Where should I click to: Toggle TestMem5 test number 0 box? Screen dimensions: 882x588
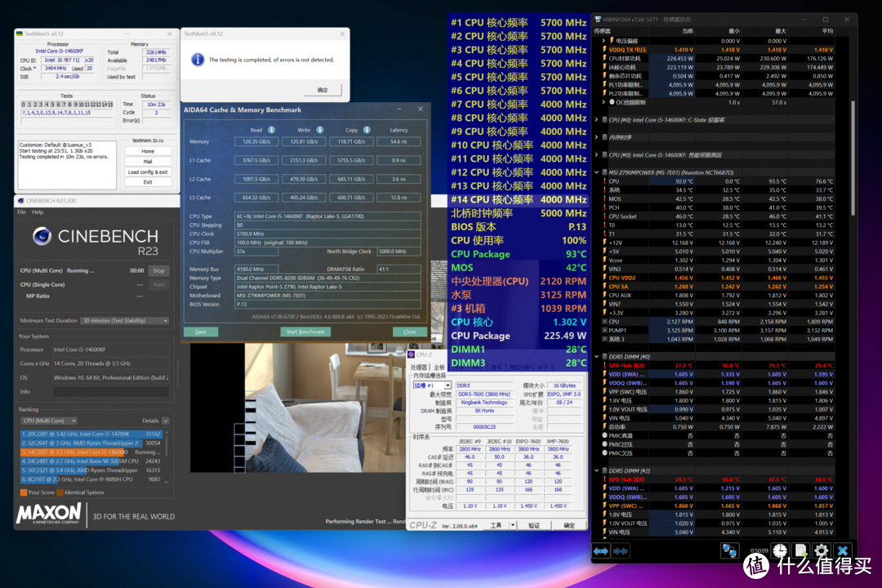point(24,104)
